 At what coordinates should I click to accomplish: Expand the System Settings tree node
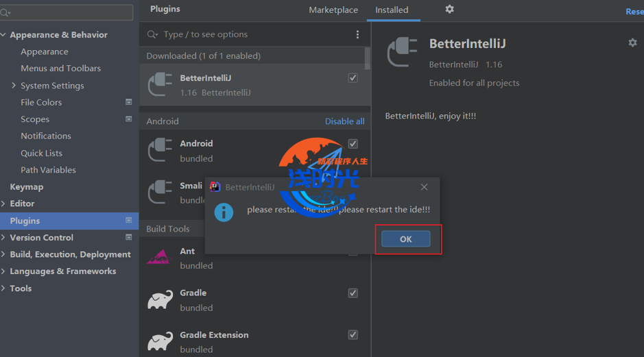[x=14, y=86]
